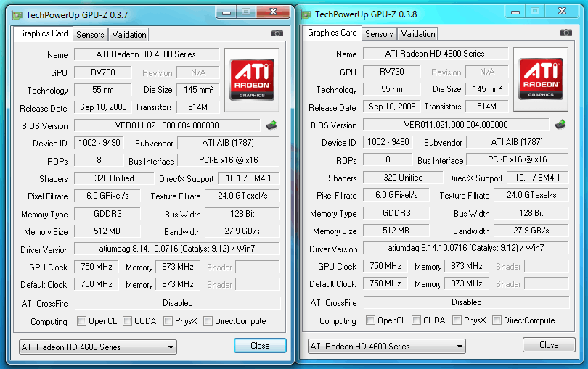Click the Sep 10, 2008 release date in GPU-Z 0.3.7
Viewport: 588px width, 369px height.
click(x=103, y=107)
